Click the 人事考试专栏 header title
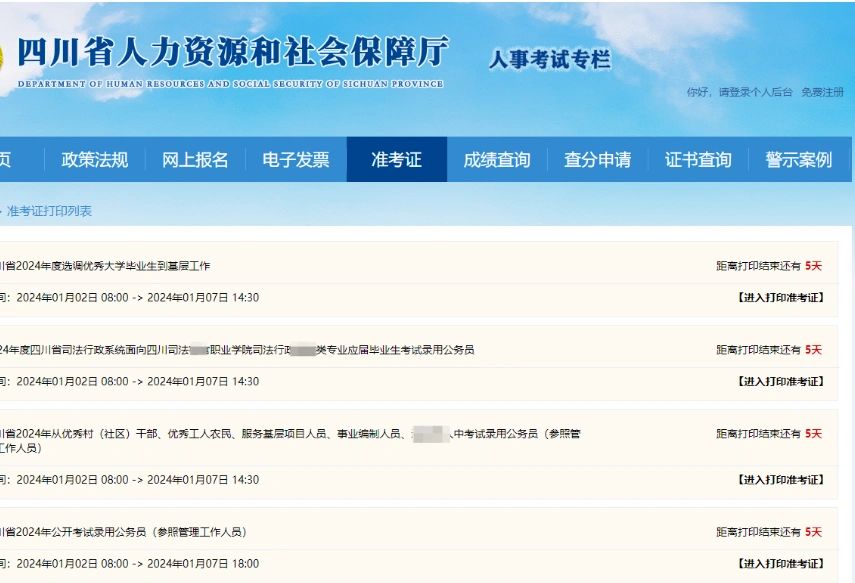This screenshot has height=583, width=855. pos(551,60)
